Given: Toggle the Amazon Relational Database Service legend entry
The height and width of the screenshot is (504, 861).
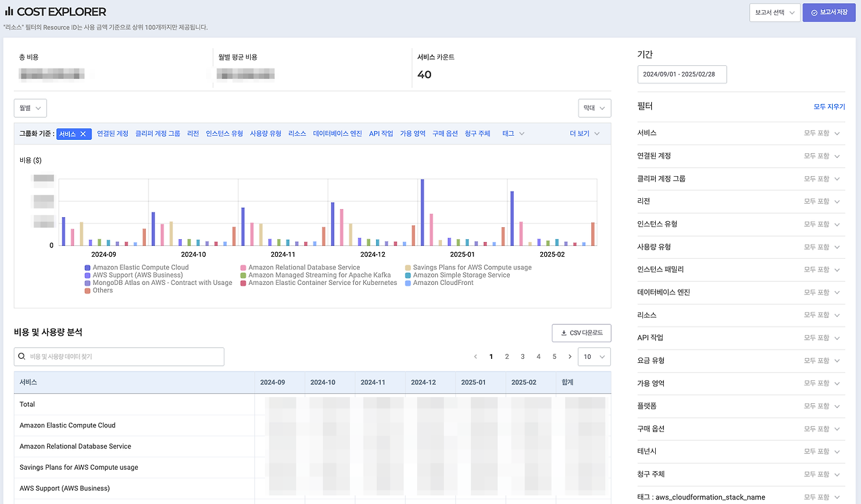Looking at the screenshot, I should pyautogui.click(x=300, y=267).
